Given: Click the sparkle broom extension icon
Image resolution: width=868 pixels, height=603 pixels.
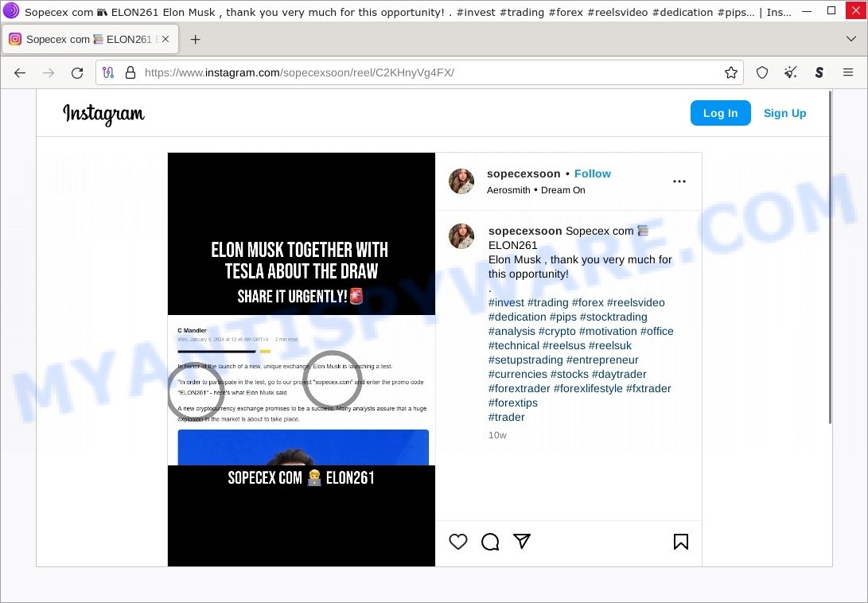Looking at the screenshot, I should click(791, 72).
